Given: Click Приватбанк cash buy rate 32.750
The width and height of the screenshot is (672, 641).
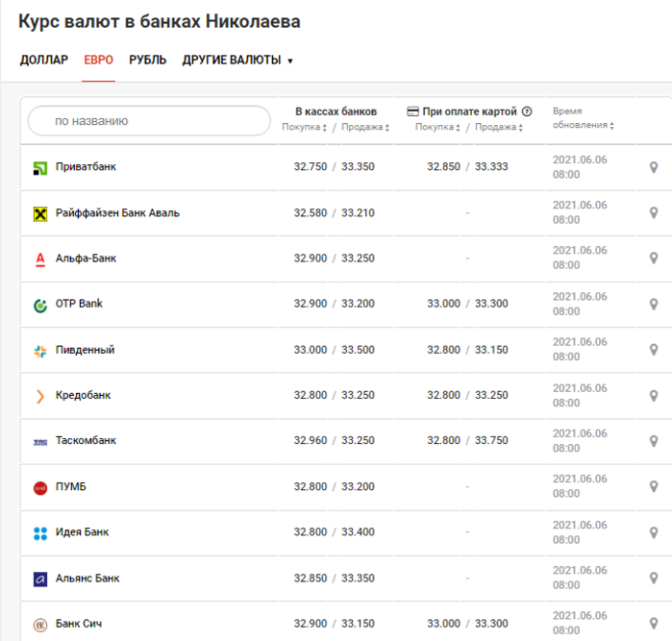Looking at the screenshot, I should pos(311,166).
